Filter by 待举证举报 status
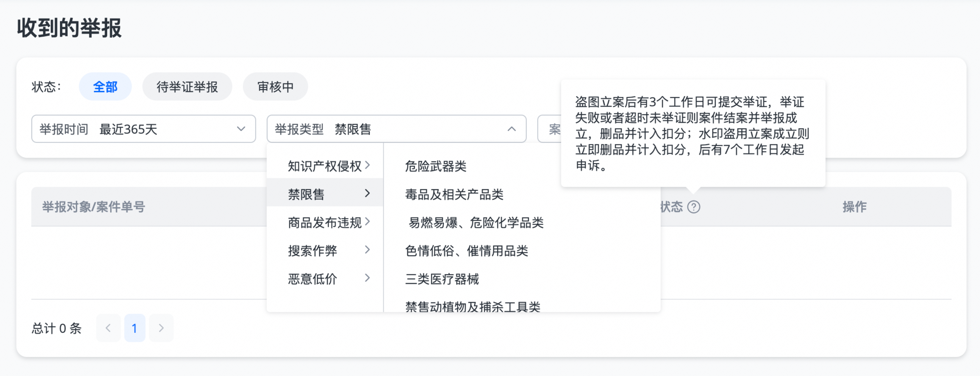980x376 pixels. (x=187, y=87)
